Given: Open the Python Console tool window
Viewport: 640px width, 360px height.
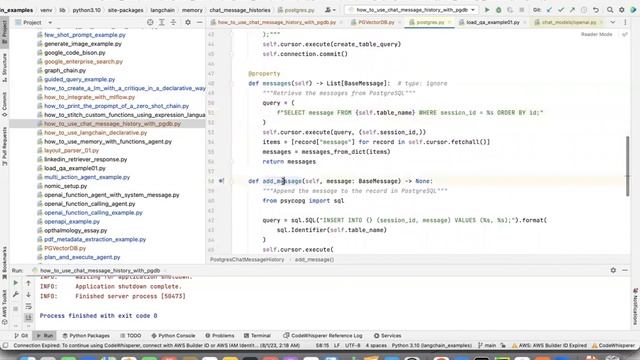Looking at the screenshot, I should (173, 336).
